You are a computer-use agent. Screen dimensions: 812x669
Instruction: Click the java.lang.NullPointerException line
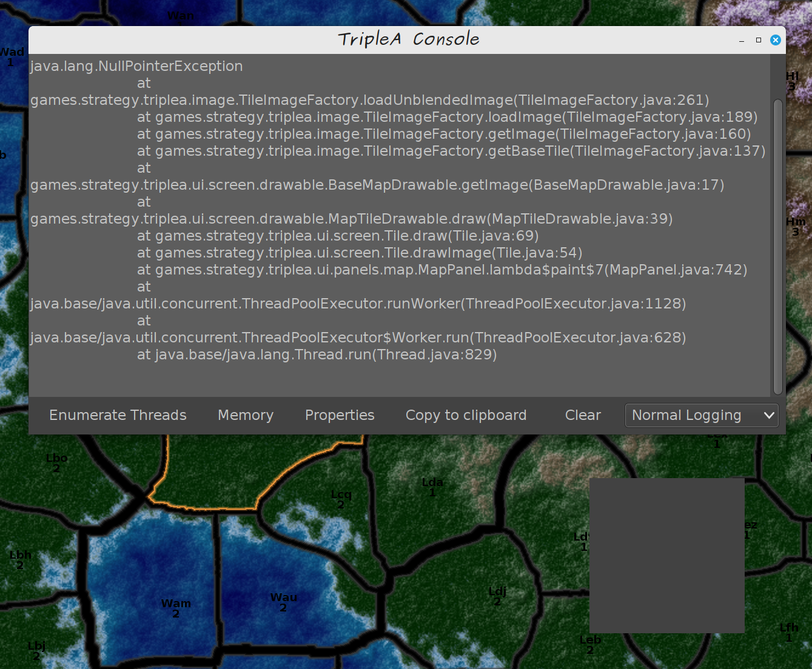pos(136,66)
